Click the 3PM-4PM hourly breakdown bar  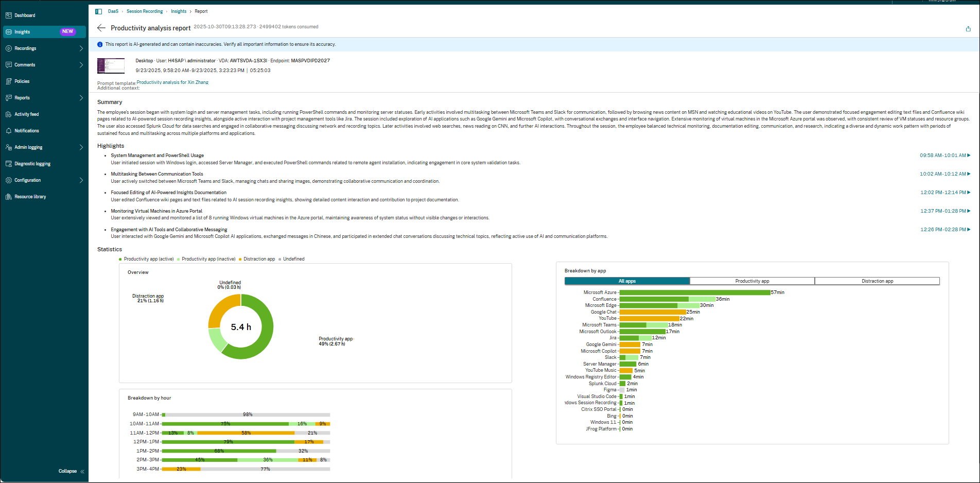click(246, 469)
